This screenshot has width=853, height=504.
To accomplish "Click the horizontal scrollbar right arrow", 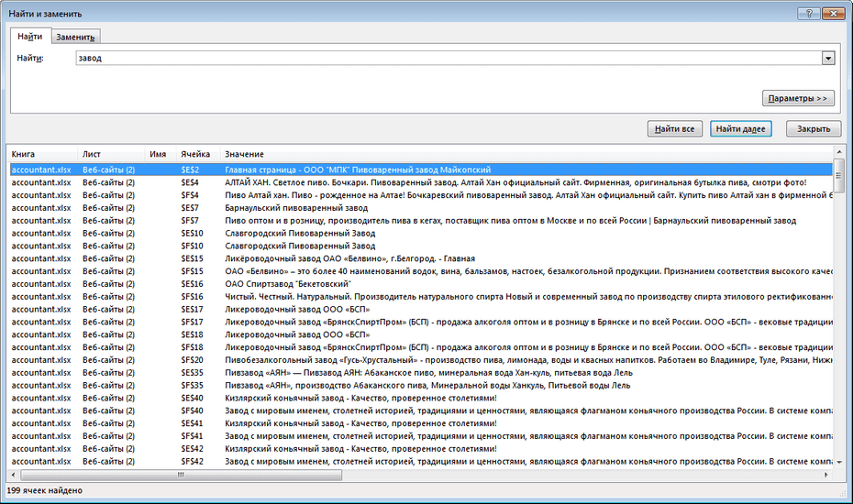I will click(x=826, y=475).
